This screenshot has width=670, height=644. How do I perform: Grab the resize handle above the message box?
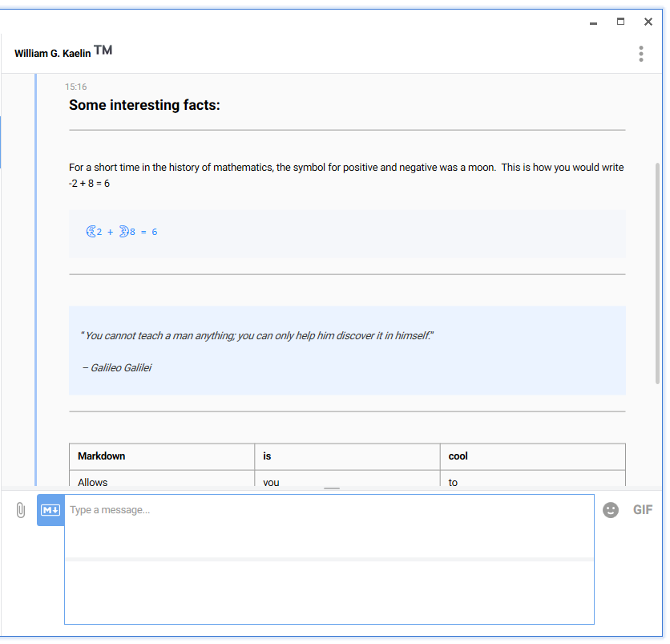(332, 488)
